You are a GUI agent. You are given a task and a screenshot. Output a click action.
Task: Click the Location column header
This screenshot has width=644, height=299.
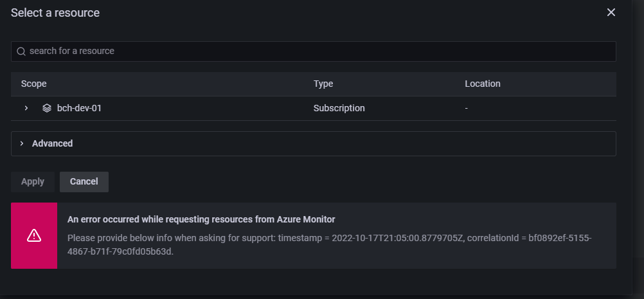pyautogui.click(x=483, y=84)
